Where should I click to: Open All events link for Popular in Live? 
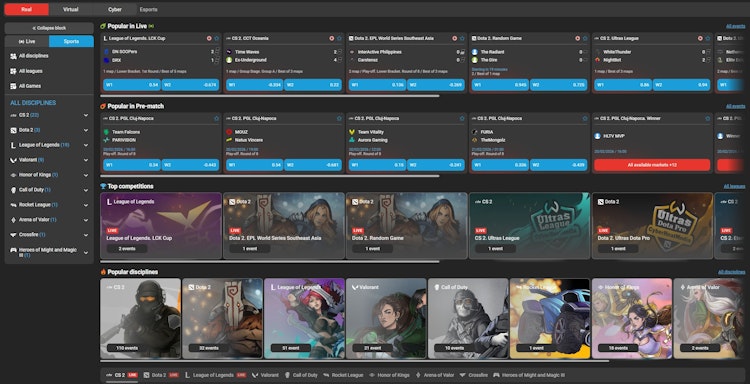click(x=735, y=26)
